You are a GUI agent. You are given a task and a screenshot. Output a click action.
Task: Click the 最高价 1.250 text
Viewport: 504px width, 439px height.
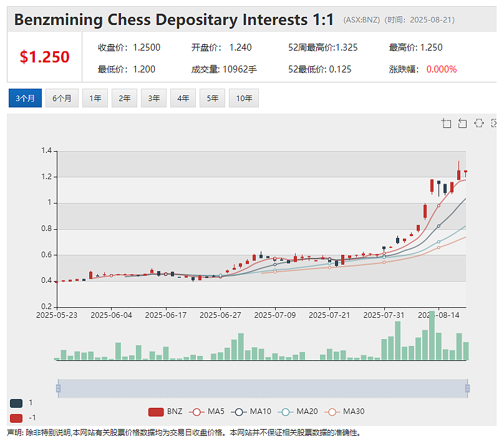tap(415, 47)
